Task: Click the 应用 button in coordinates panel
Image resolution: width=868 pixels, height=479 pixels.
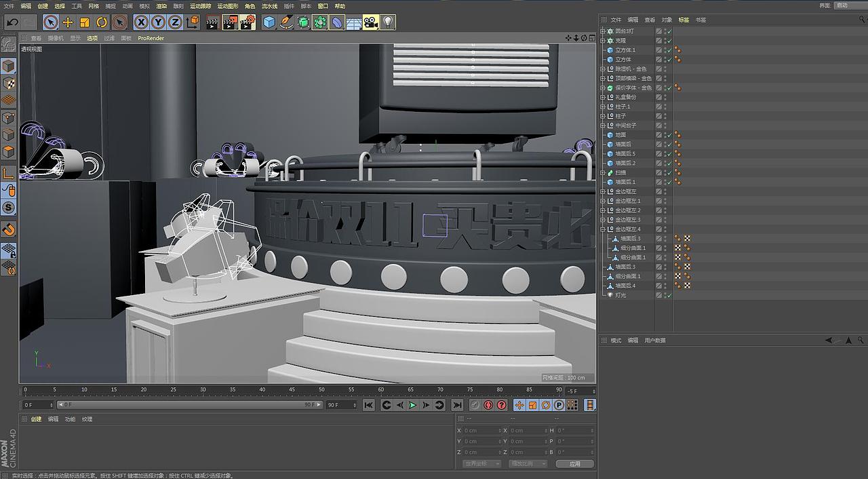Action: point(574,464)
